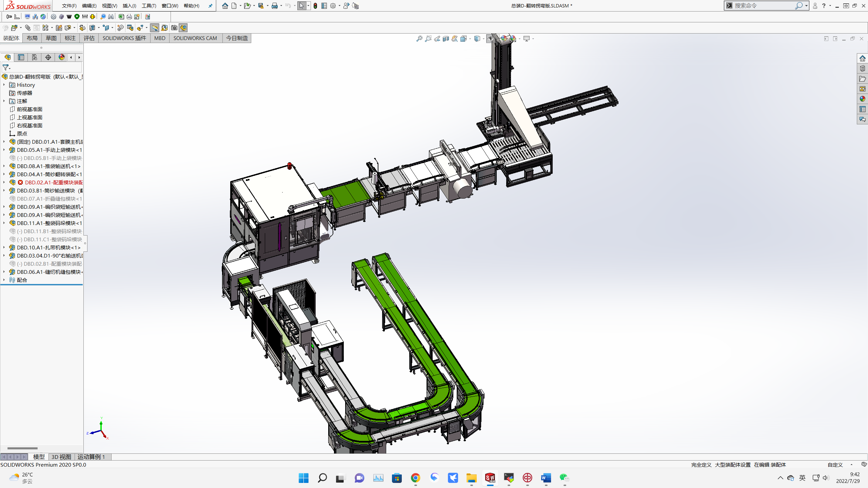Viewport: 868px width, 488px height.
Task: Click the Windows Start button
Action: [x=303, y=478]
